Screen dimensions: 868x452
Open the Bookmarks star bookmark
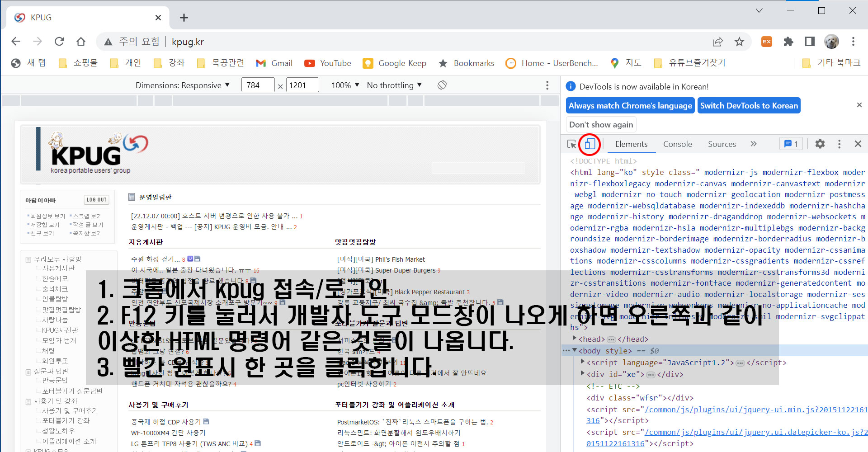(x=467, y=63)
